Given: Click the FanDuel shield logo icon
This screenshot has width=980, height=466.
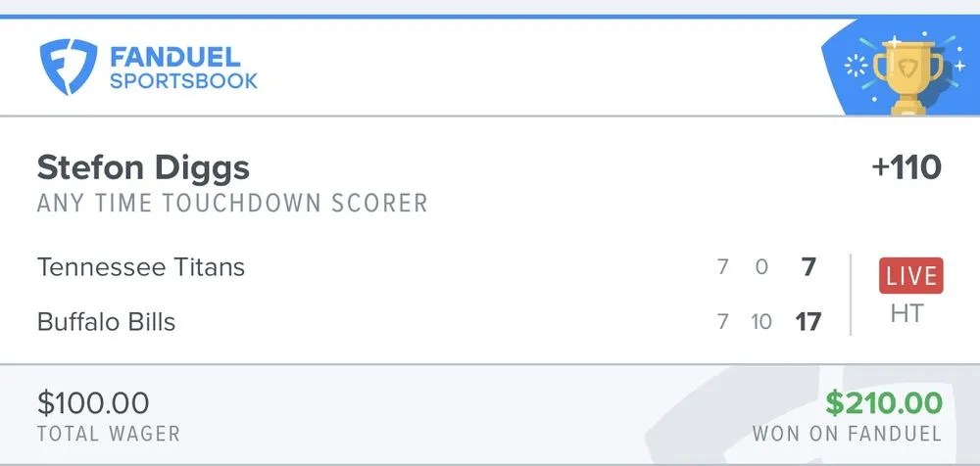Looking at the screenshot, I should (67, 67).
